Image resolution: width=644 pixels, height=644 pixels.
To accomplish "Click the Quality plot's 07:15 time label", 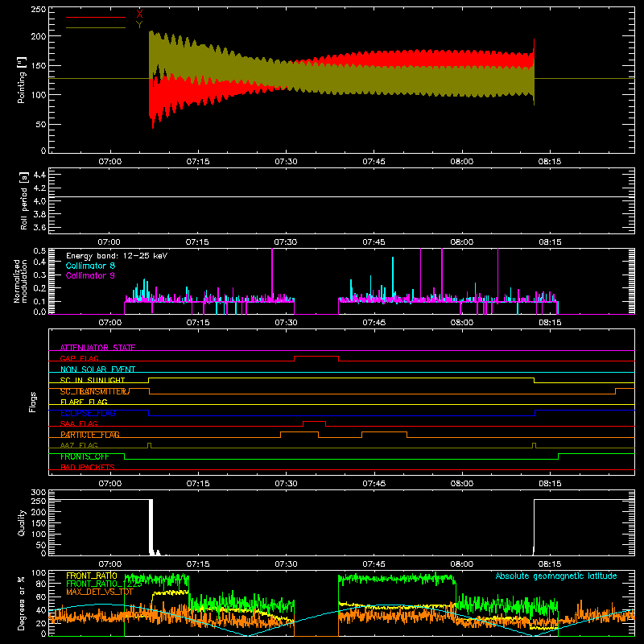I will click(198, 564).
